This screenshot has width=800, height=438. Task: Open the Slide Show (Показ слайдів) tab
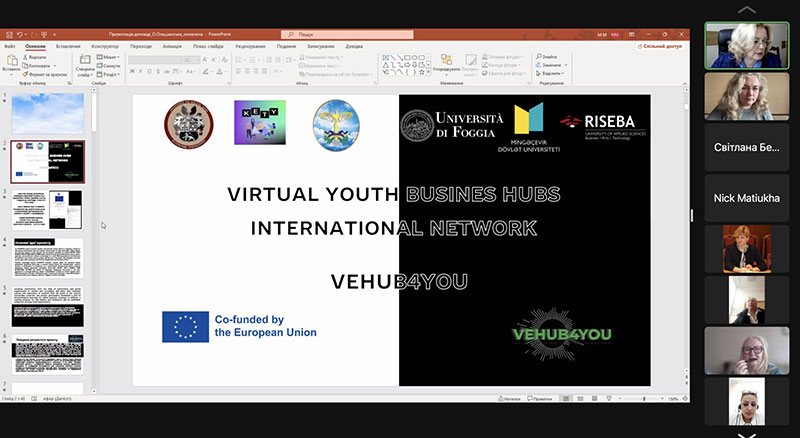(x=208, y=46)
